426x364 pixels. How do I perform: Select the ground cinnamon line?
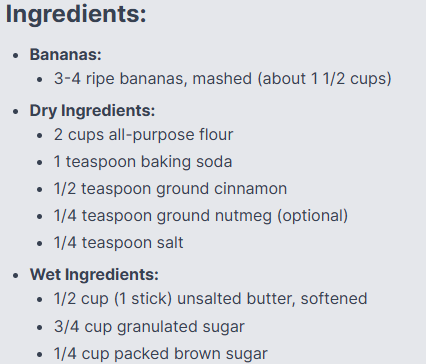170,189
